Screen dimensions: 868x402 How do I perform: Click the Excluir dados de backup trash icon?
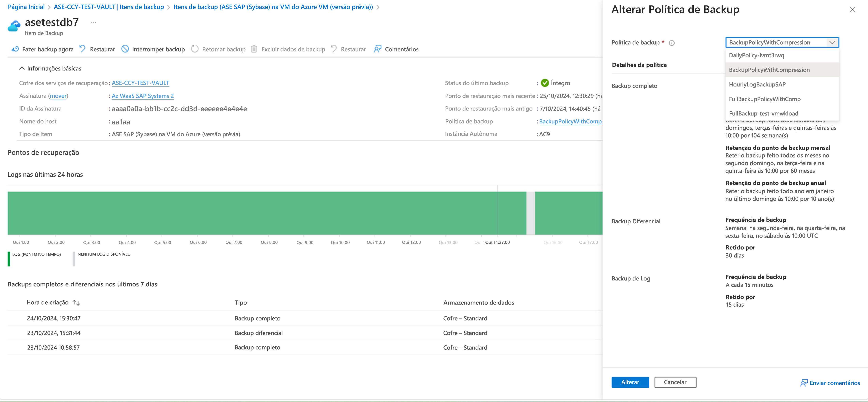click(x=254, y=49)
